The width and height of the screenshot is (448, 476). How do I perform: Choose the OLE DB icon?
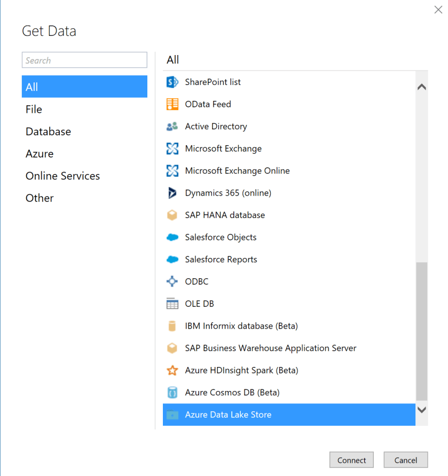tap(171, 303)
